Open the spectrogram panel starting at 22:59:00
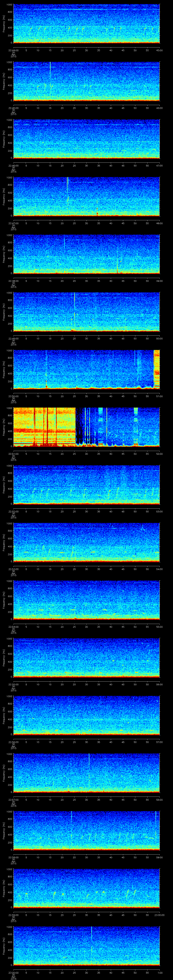This screenshot has width=173, height=980. tap(86, 888)
